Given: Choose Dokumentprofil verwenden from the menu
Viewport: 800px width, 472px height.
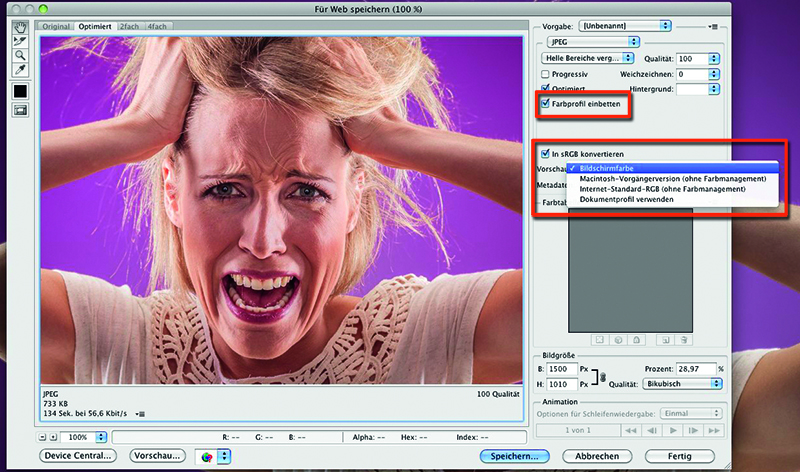Looking at the screenshot, I should click(627, 199).
